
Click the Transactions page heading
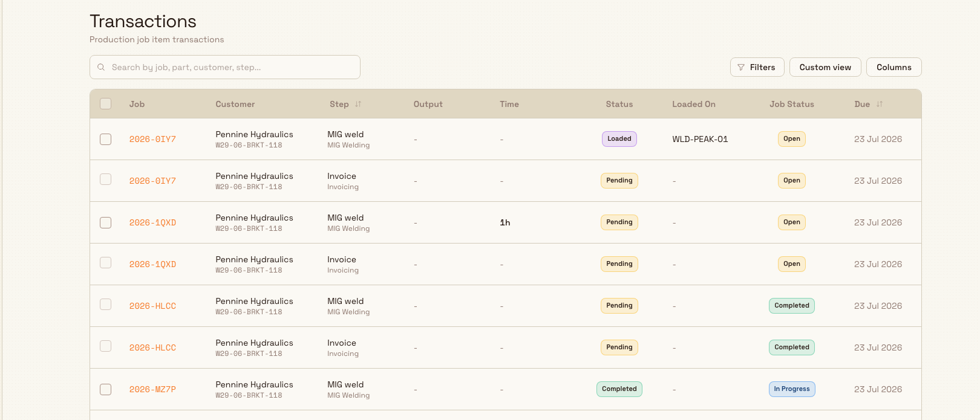click(x=143, y=21)
